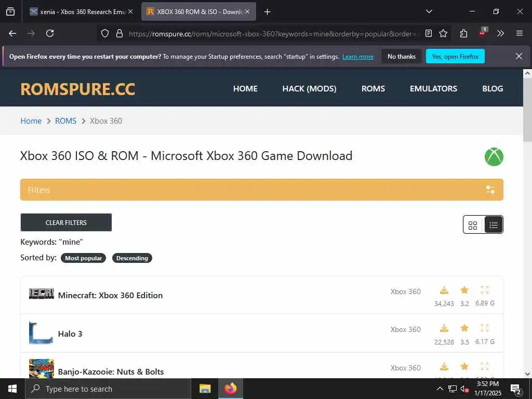
Task: Open File Explorer from the taskbar
Action: pyautogui.click(x=205, y=389)
